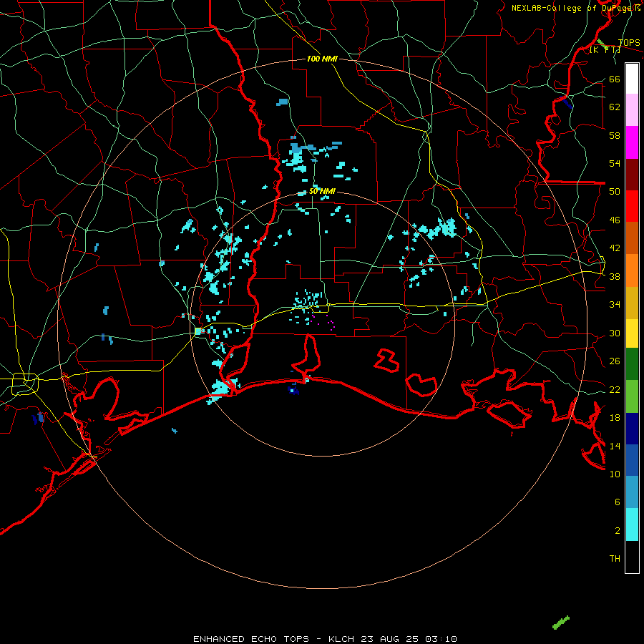Click the gold 34 legend swatch
Image resolution: width=644 pixels, height=644 pixels.
tap(632, 303)
